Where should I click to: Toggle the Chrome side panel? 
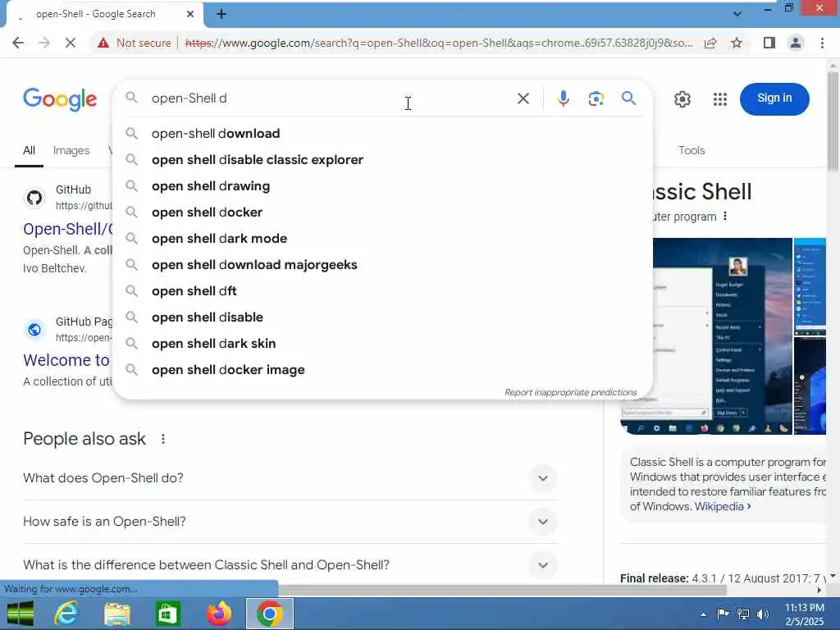coord(769,43)
